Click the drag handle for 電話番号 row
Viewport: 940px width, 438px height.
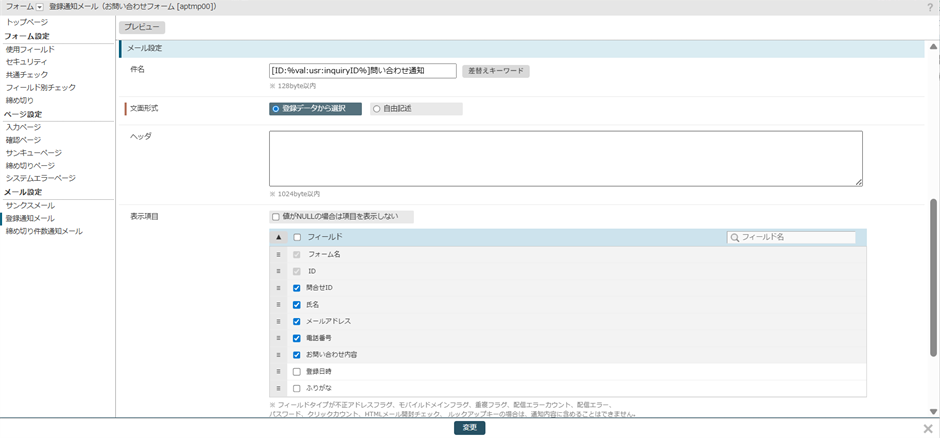[278, 338]
